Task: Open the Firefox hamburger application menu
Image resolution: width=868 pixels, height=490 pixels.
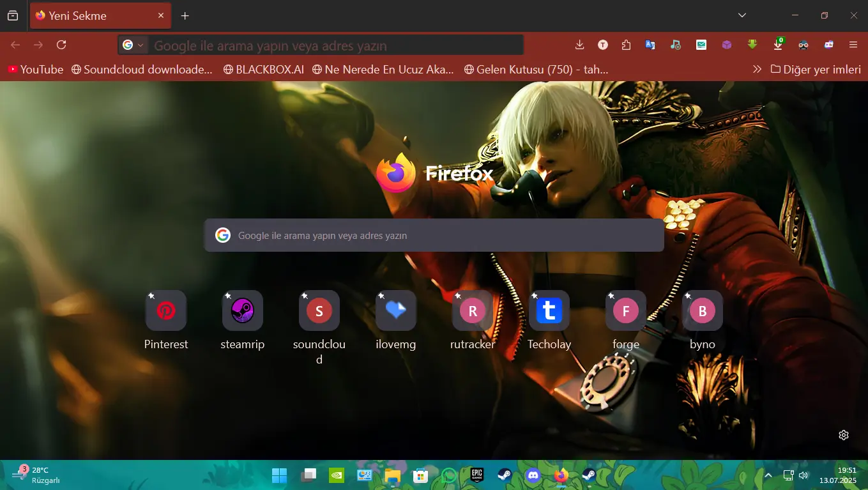Action: (853, 45)
